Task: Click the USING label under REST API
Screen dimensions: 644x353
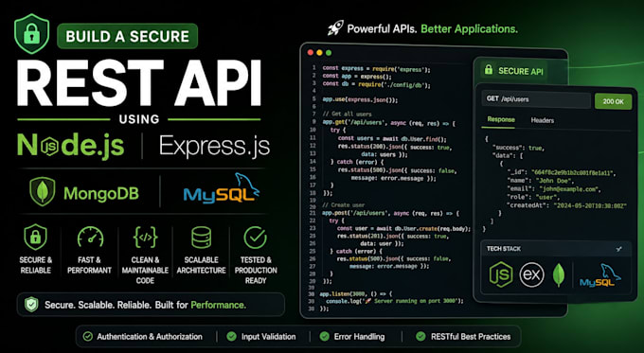Action: (139, 119)
